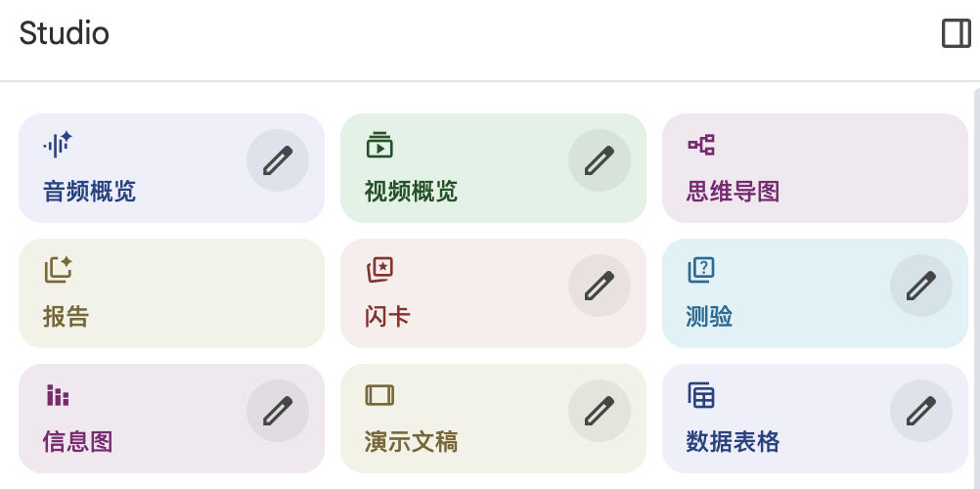Create a 测验 quiz

[x=815, y=293]
